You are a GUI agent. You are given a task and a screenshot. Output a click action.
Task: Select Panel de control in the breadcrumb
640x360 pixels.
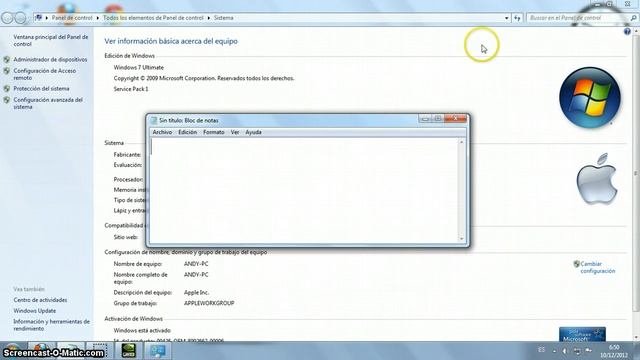tap(72, 18)
